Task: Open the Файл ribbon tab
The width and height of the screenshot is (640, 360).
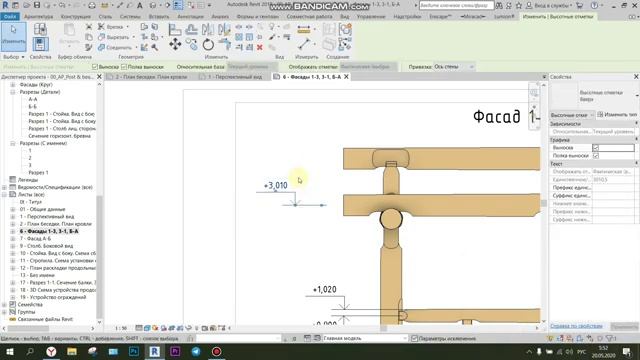Action: coord(10,16)
